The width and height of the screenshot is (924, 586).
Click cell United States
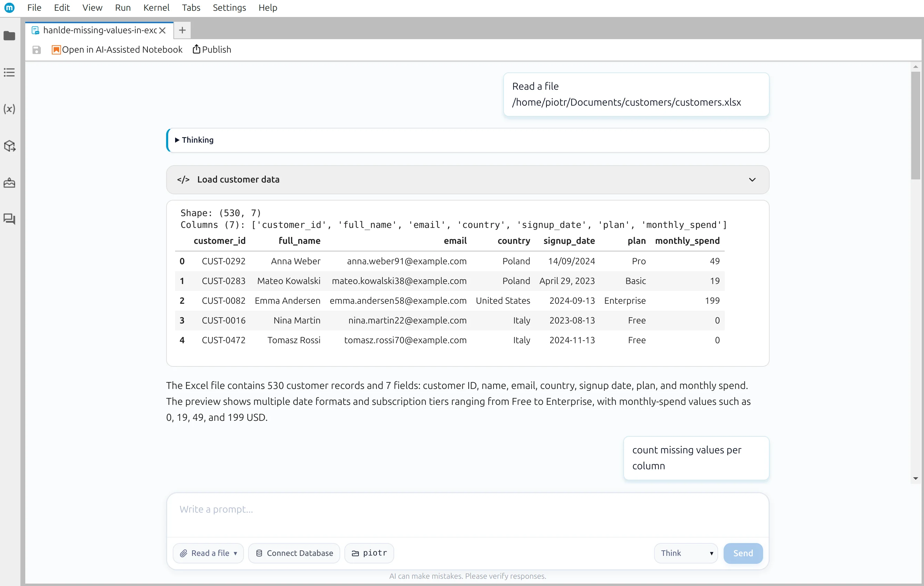[x=503, y=301]
